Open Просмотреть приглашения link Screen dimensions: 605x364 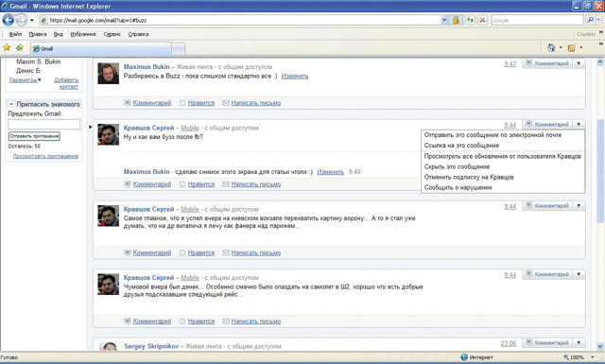pos(45,156)
